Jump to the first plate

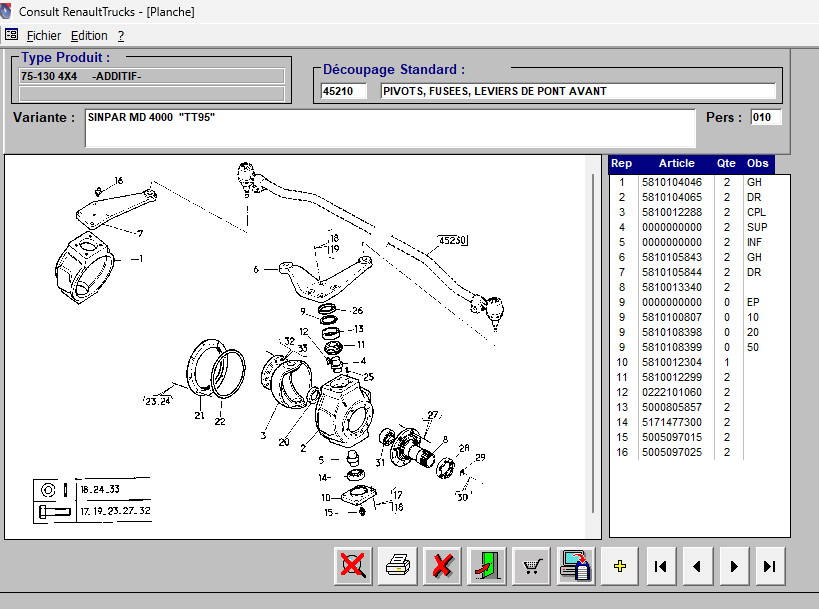pyautogui.click(x=660, y=566)
